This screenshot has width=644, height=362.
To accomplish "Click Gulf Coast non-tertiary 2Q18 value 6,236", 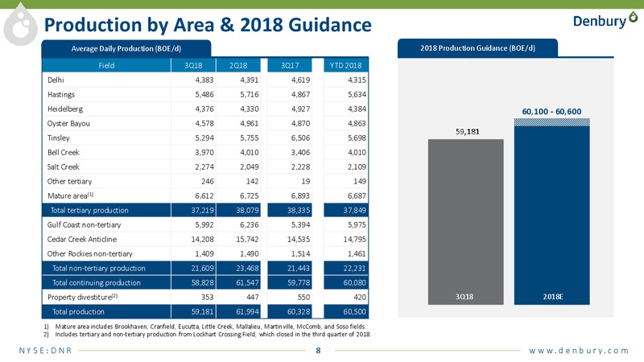I will click(x=250, y=225).
